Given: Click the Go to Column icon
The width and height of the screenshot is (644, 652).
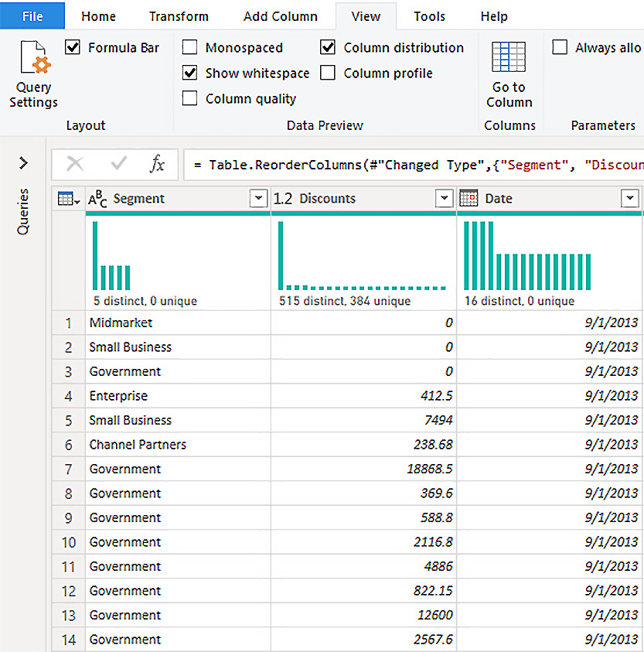Looking at the screenshot, I should [509, 59].
